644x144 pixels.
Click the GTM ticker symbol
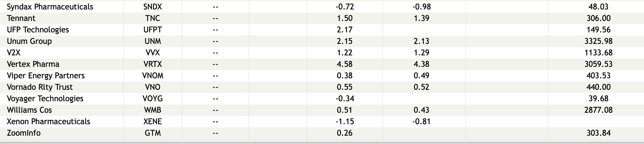[x=153, y=133]
